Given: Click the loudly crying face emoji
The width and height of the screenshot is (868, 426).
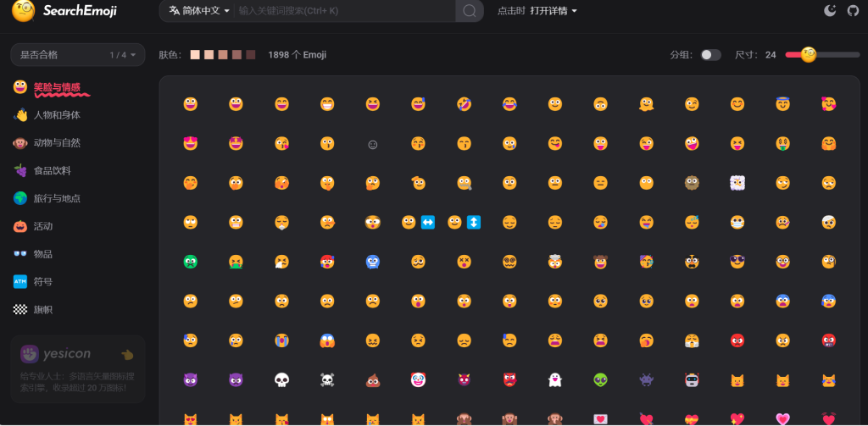Looking at the screenshot, I should click(x=281, y=340).
